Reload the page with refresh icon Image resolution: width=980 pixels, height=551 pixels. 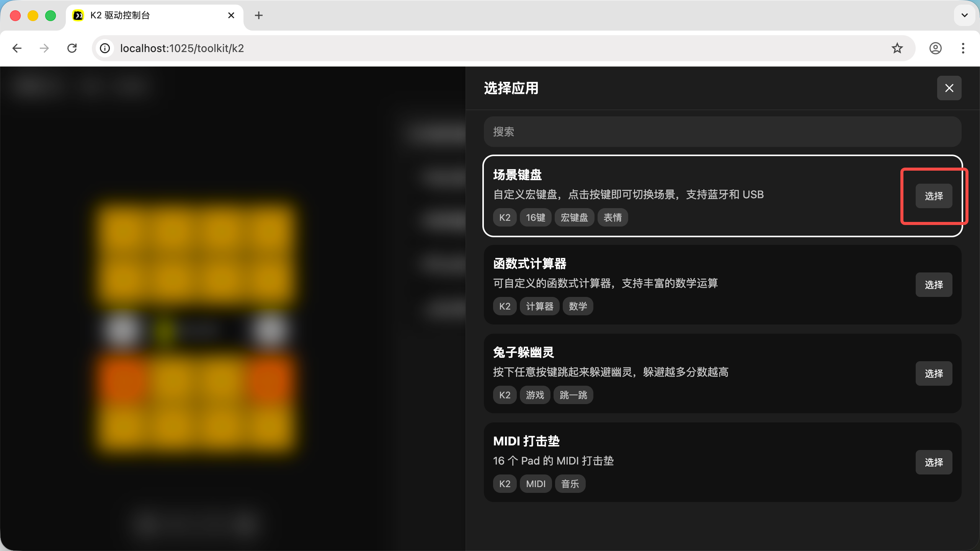(x=72, y=48)
